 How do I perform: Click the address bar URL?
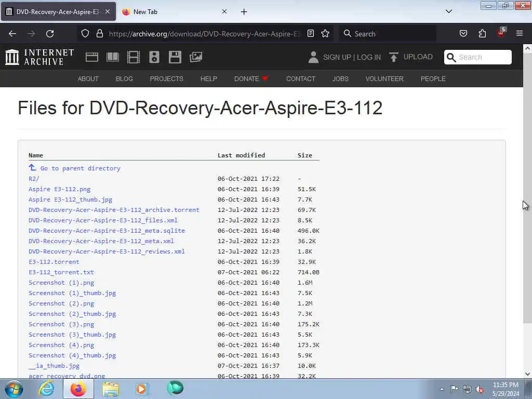(204, 34)
